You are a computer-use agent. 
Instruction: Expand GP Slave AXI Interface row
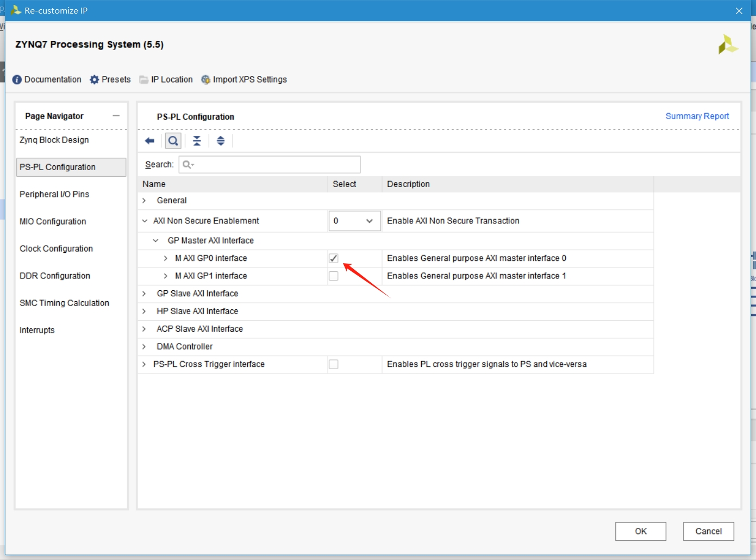(144, 294)
